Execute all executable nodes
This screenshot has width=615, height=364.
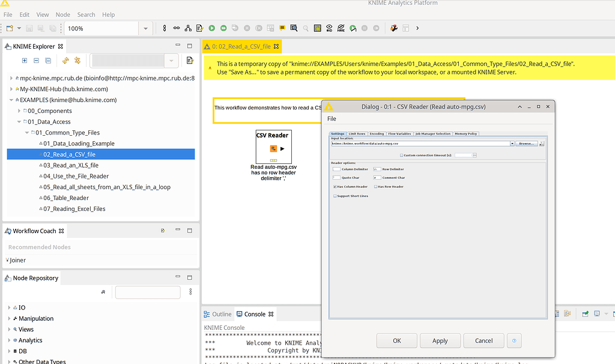pyautogui.click(x=223, y=28)
